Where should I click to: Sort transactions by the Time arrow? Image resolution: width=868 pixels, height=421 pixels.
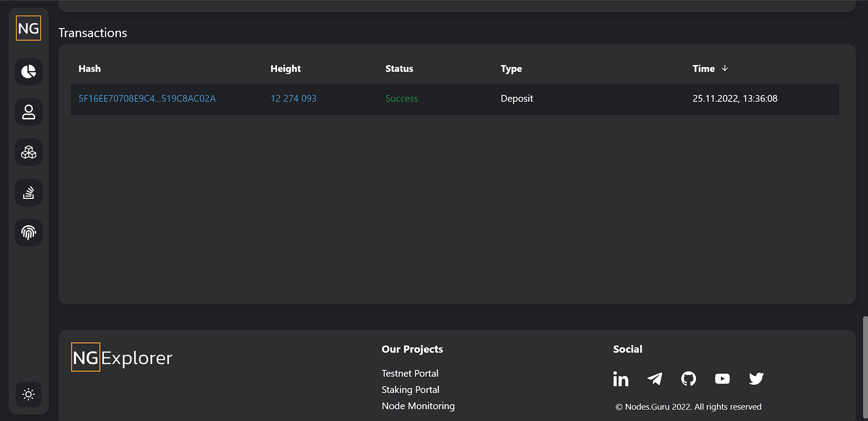(x=725, y=68)
